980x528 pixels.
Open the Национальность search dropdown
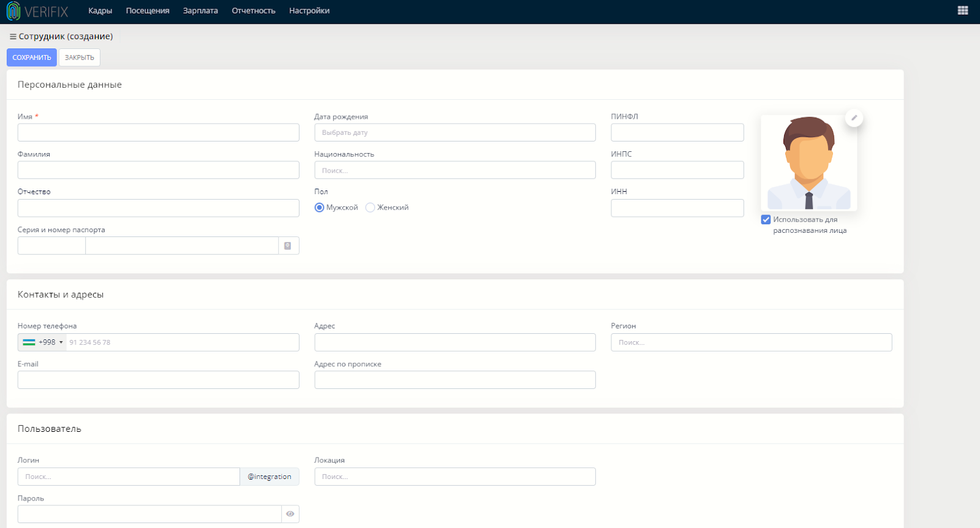click(455, 170)
